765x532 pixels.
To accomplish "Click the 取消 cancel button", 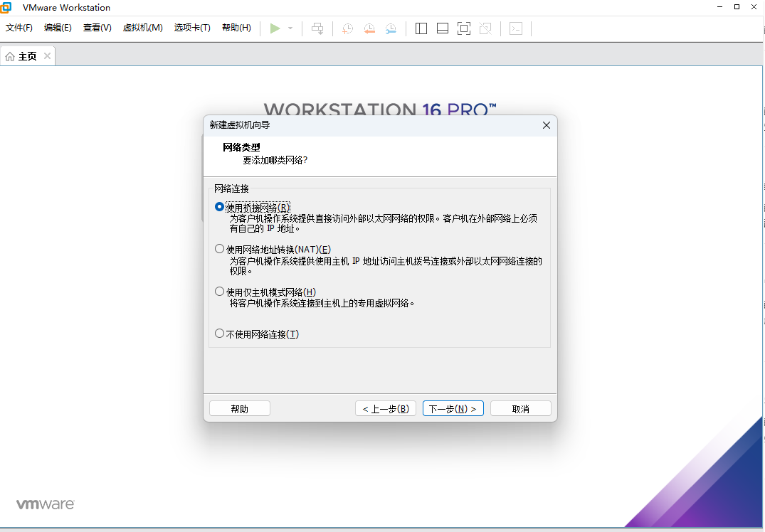I will (x=521, y=409).
